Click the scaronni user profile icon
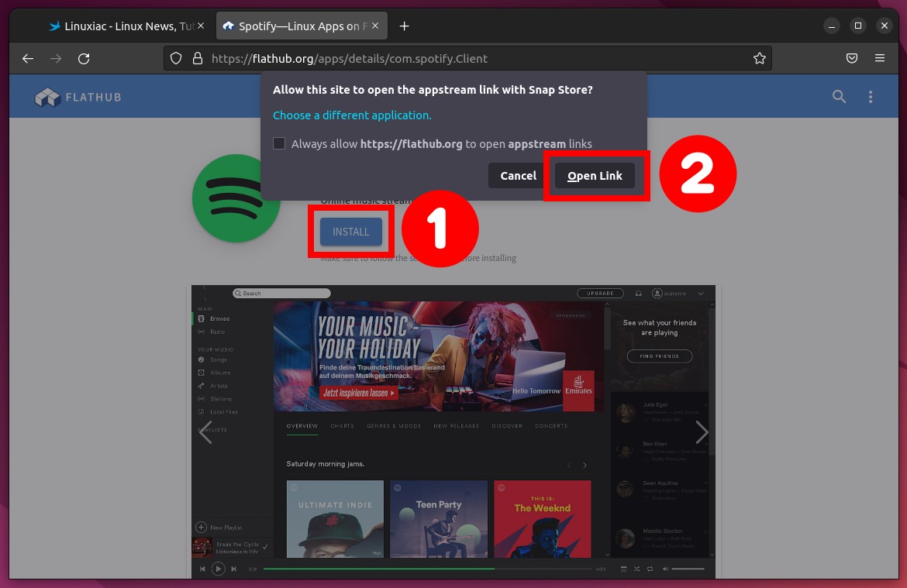 click(x=657, y=293)
